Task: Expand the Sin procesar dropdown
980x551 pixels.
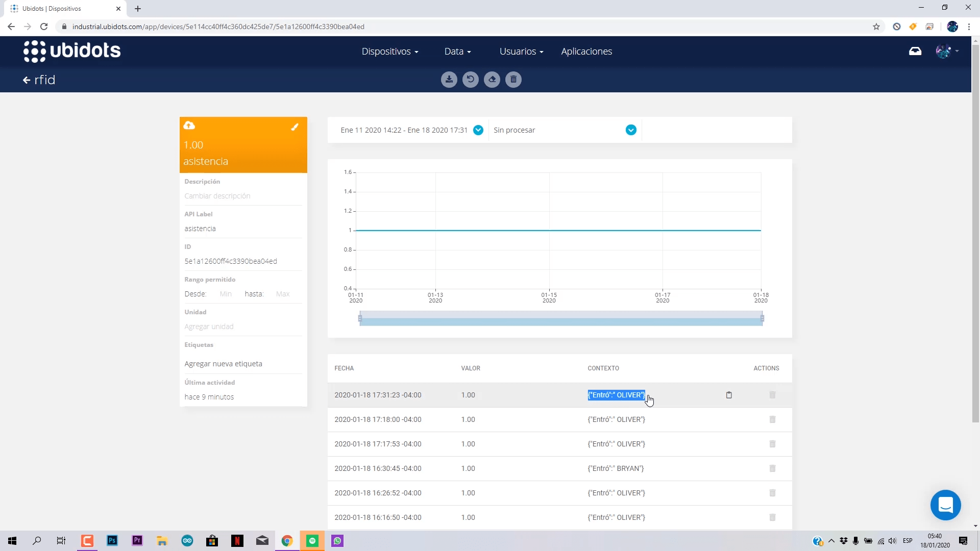Action: tap(631, 130)
